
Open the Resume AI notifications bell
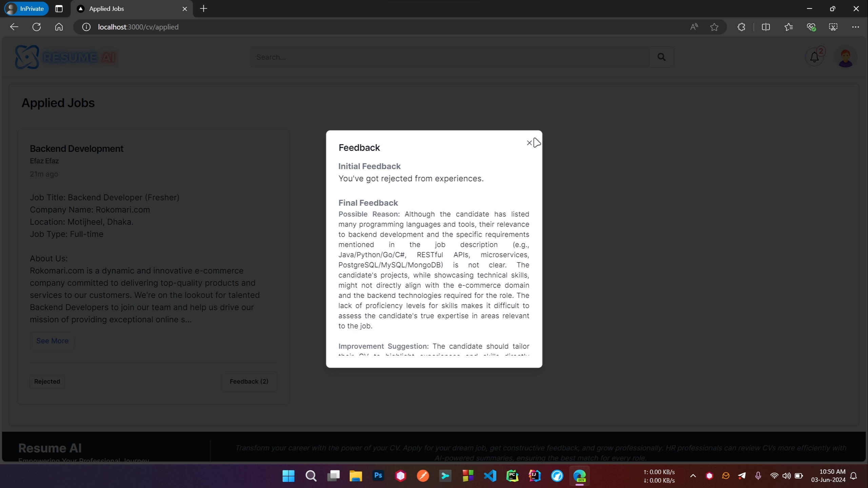[x=814, y=57]
